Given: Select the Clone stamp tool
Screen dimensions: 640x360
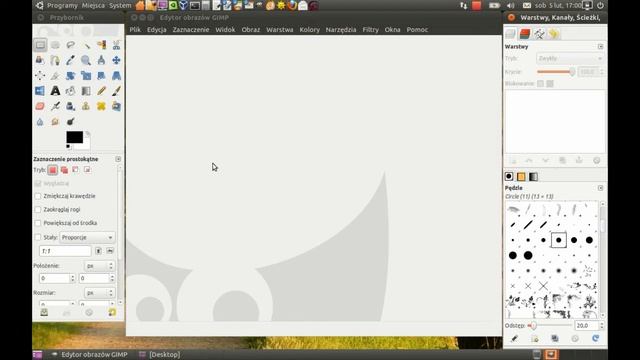Looking at the screenshot, I should (86, 106).
